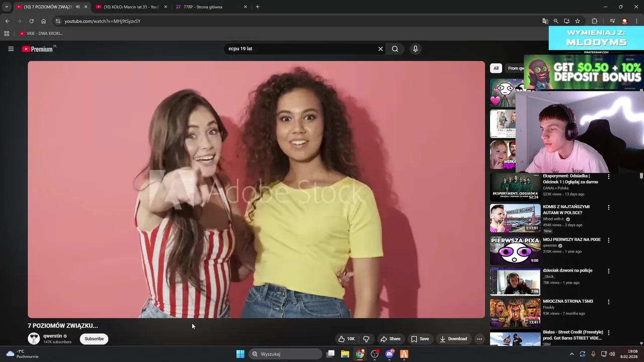Image resolution: width=644 pixels, height=362 pixels.
Task: Open zoom magnifier icon in address bar
Action: pyautogui.click(x=556, y=21)
